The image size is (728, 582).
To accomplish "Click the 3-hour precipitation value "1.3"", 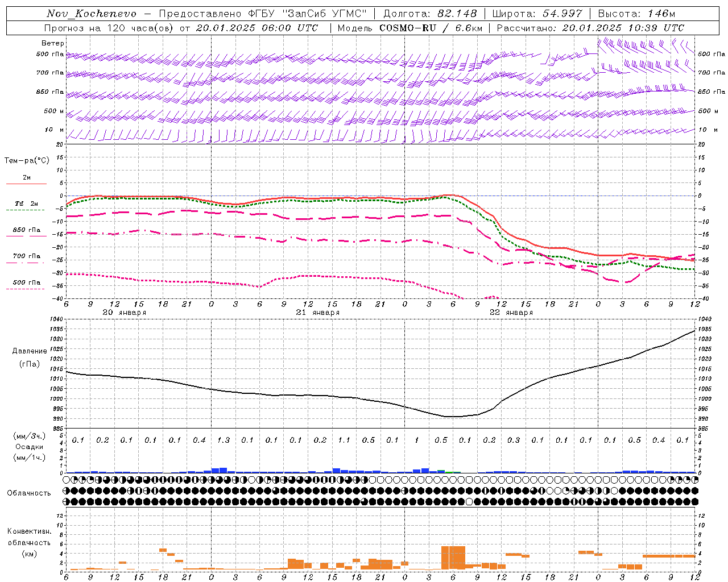I will tap(224, 440).
